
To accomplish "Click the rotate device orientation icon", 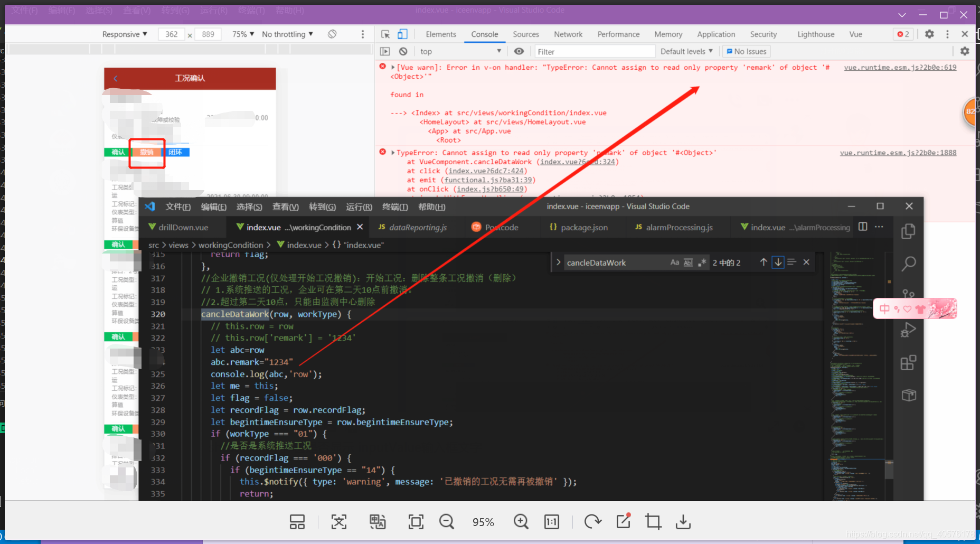I will 332,34.
